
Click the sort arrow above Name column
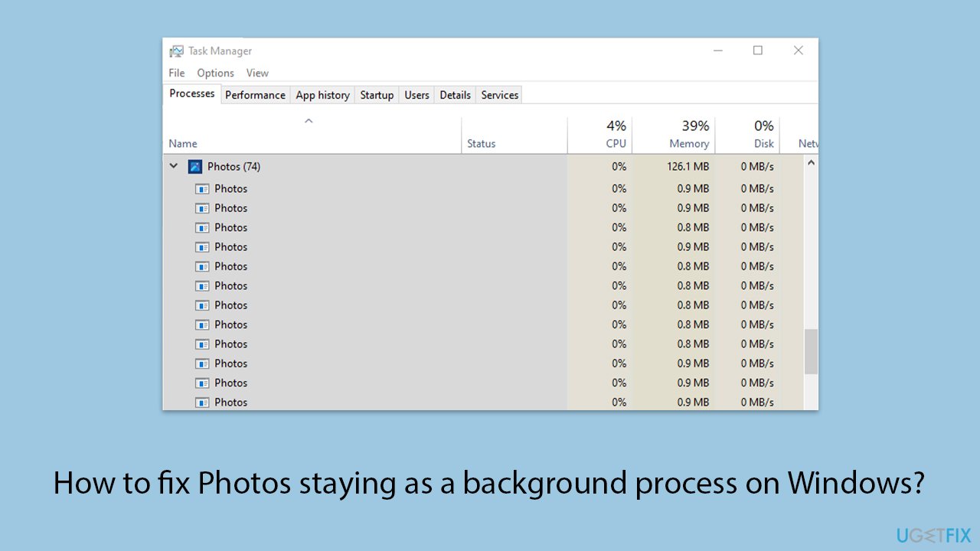point(309,121)
